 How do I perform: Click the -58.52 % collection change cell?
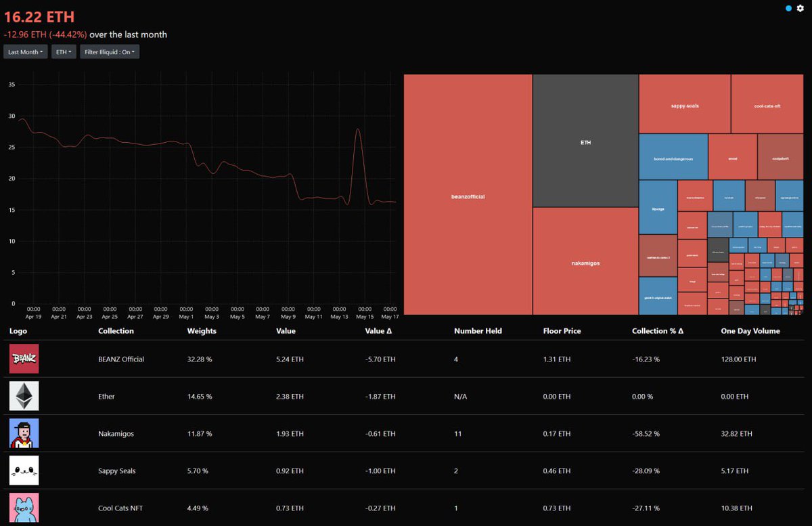646,433
